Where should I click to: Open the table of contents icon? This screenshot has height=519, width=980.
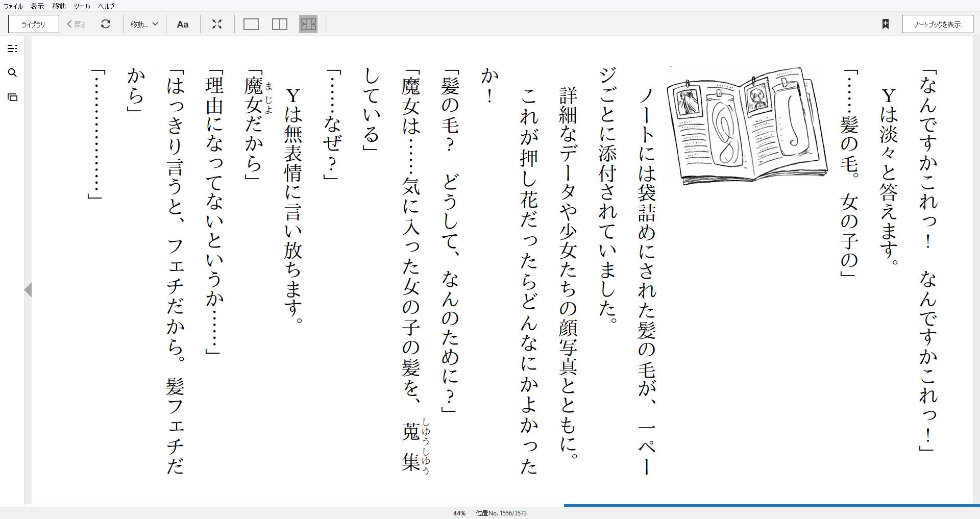(x=12, y=48)
